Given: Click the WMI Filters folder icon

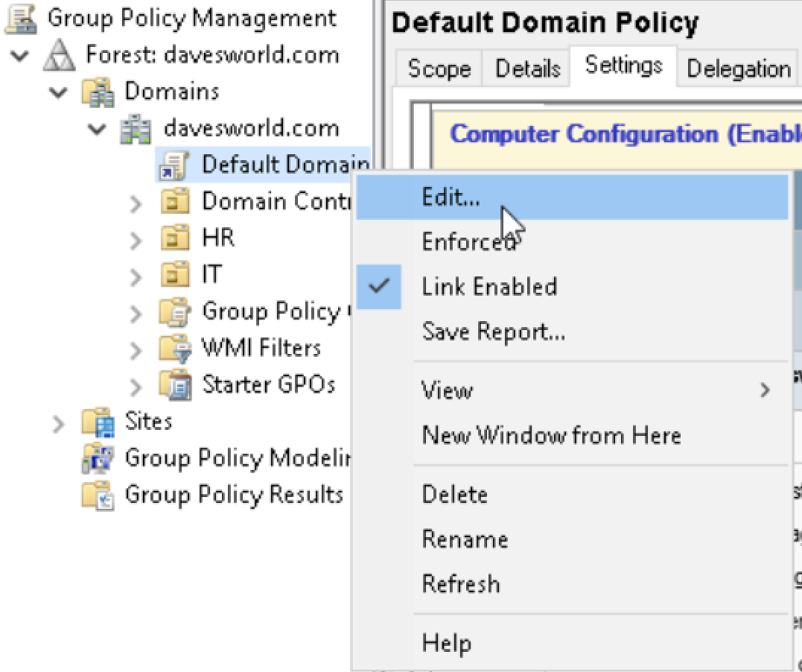Looking at the screenshot, I should coord(176,349).
